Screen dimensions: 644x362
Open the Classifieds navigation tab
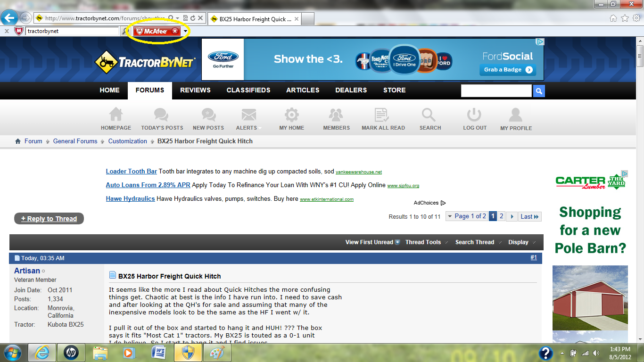click(x=248, y=90)
